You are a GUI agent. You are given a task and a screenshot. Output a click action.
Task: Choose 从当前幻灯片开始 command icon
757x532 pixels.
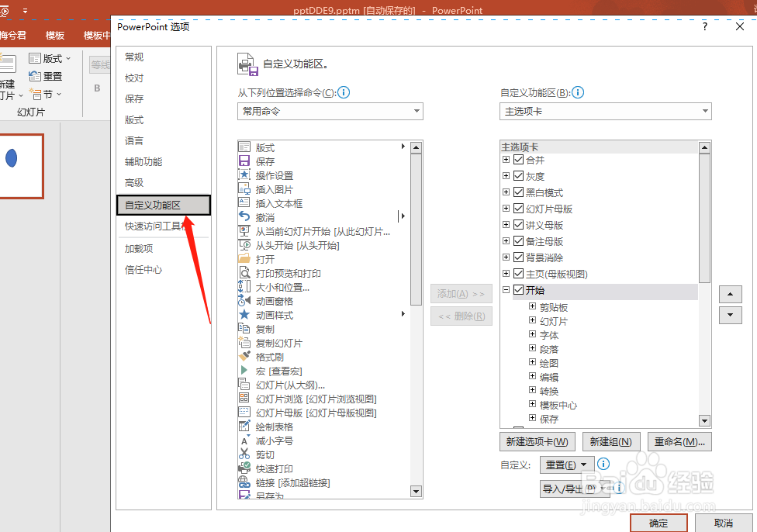coord(244,231)
